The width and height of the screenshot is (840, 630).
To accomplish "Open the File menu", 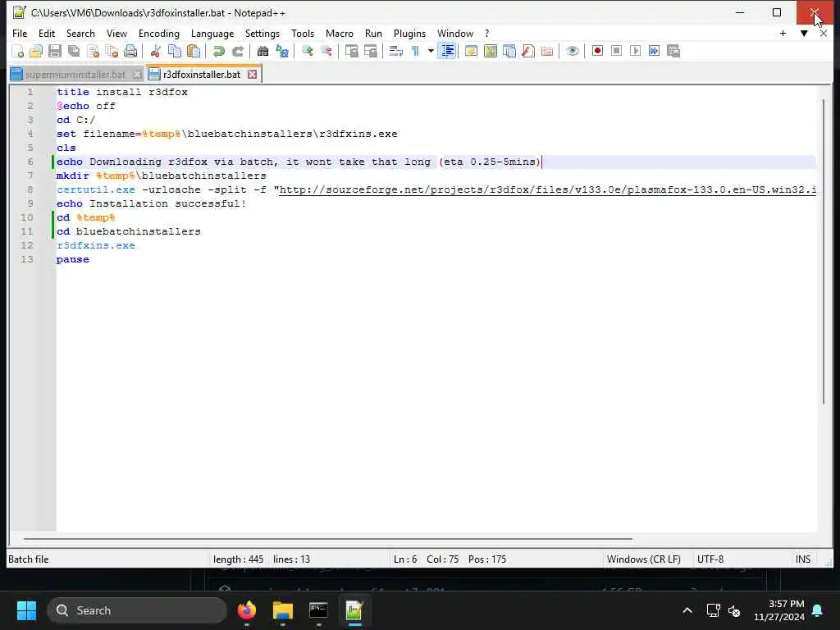I will (x=20, y=33).
